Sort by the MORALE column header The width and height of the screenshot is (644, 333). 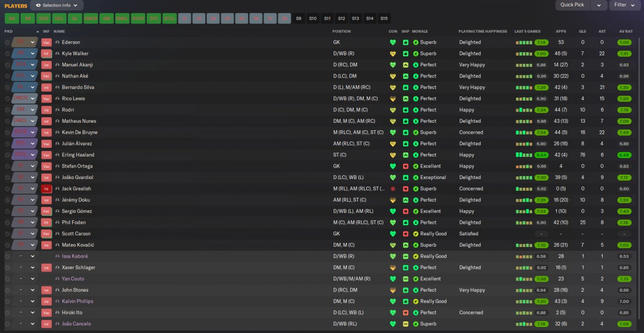coord(420,32)
